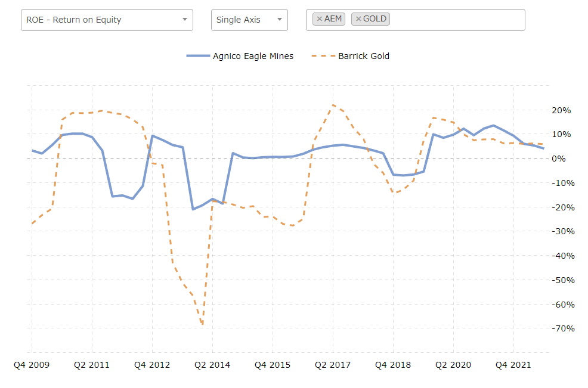Click Barrick Gold's lowest point near -70%
This screenshot has width=588, height=388.
tap(203, 324)
